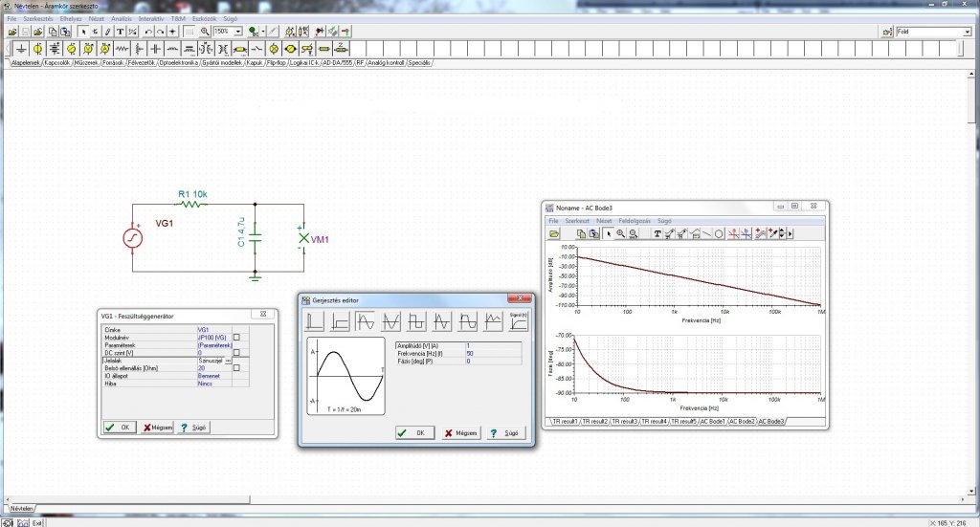Image resolution: width=980 pixels, height=527 pixels.
Task: Select the unit step signal shape
Action: point(339,319)
